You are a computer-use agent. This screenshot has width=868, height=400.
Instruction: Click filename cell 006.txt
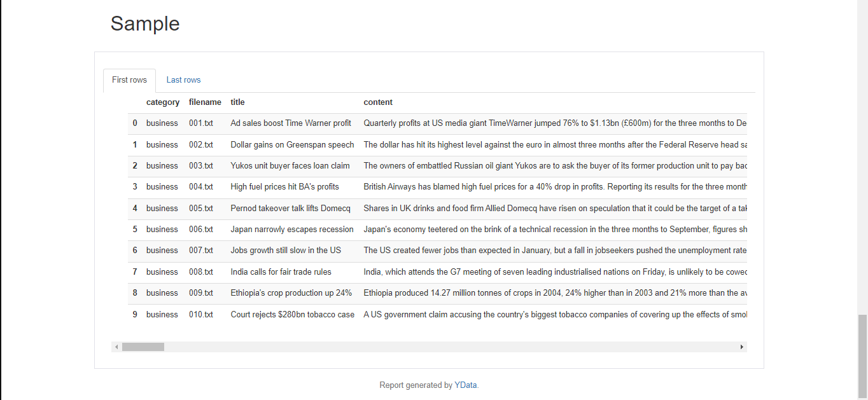(201, 230)
